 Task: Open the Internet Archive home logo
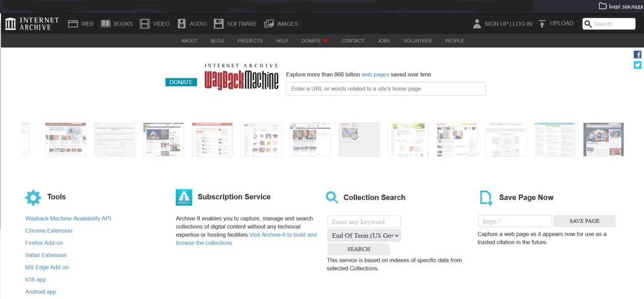[32, 23]
